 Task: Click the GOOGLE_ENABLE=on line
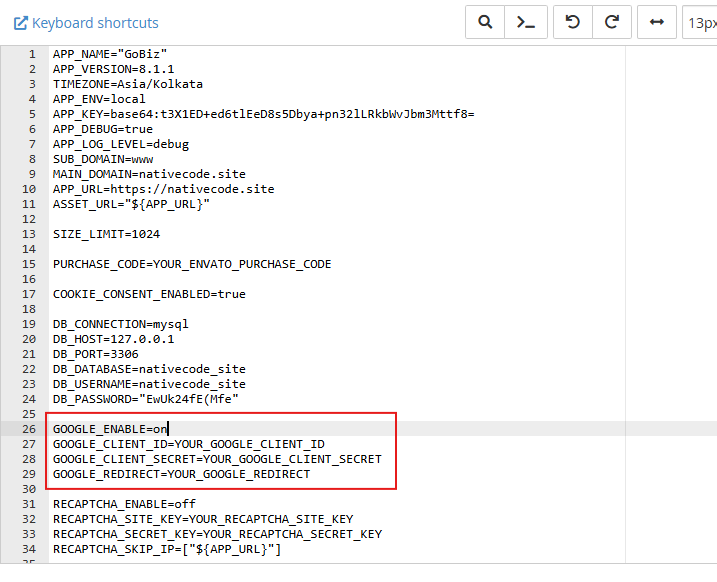point(110,429)
